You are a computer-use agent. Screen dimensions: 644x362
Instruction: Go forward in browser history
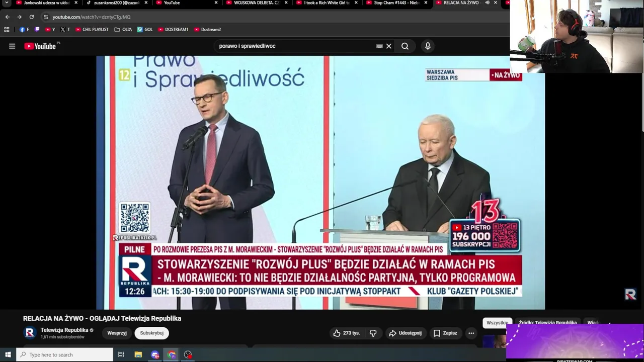(19, 17)
